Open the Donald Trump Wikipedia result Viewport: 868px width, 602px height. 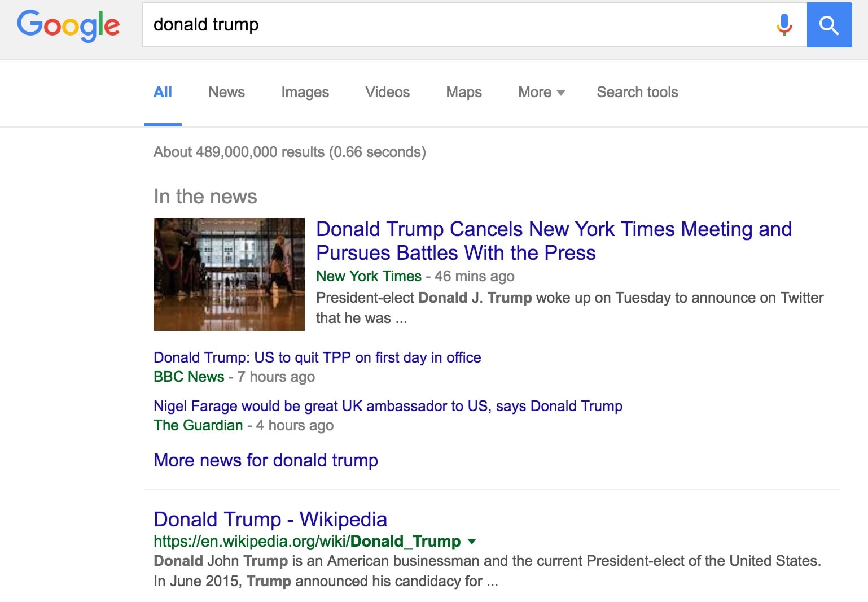tap(270, 519)
